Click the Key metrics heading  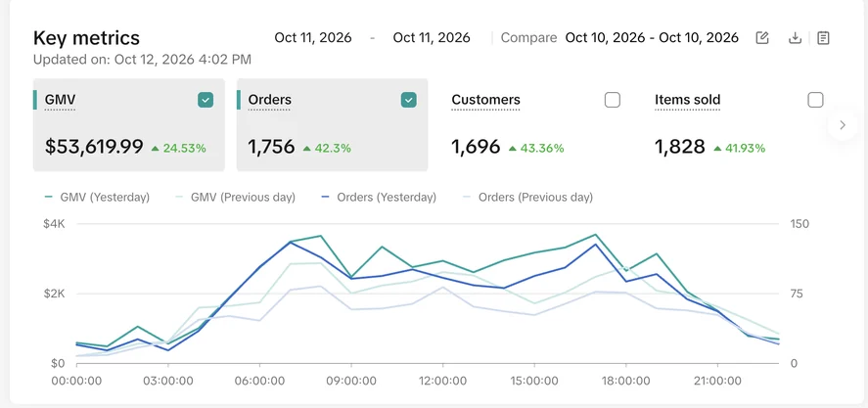(86, 37)
